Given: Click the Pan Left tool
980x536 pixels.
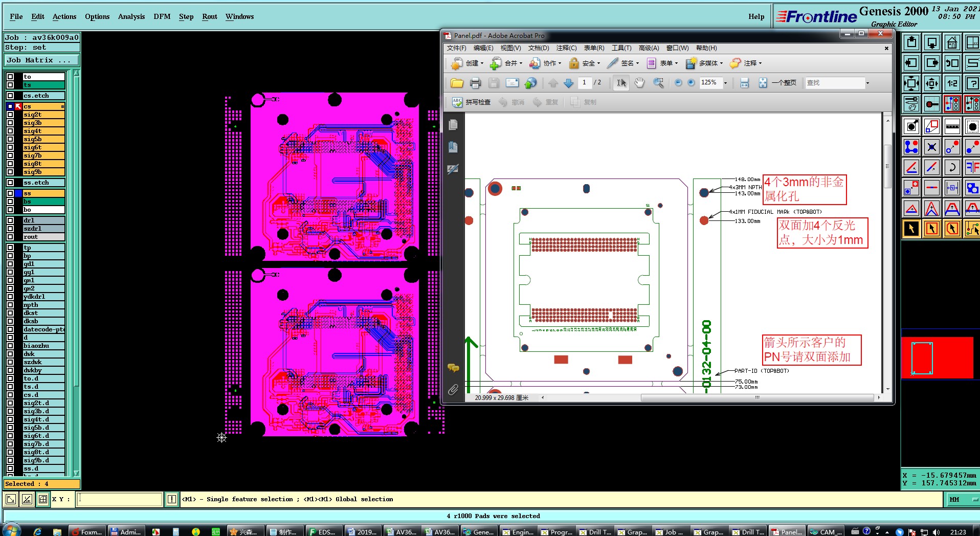Looking at the screenshot, I should tap(911, 63).
